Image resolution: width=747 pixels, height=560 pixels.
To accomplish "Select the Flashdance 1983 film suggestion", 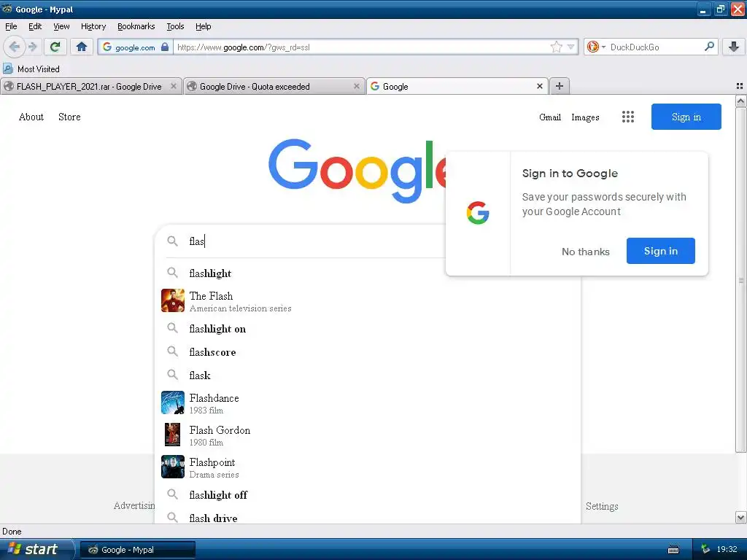I will click(368, 403).
